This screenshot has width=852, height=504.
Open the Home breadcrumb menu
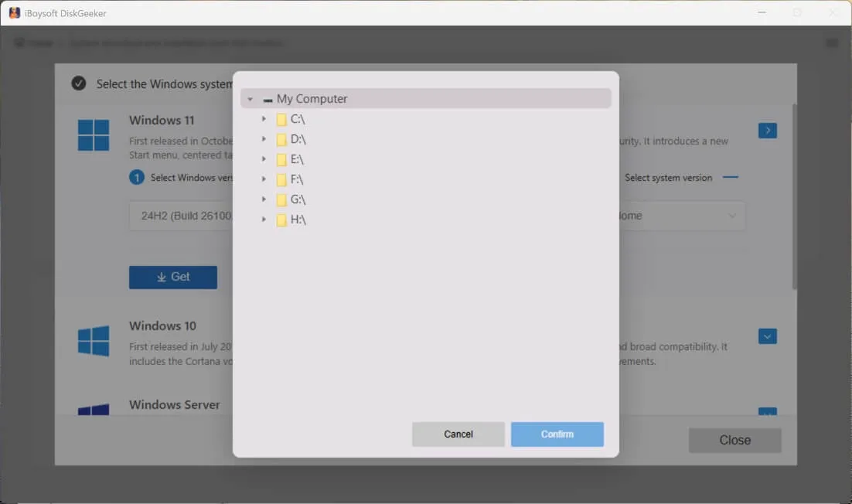[x=33, y=43]
